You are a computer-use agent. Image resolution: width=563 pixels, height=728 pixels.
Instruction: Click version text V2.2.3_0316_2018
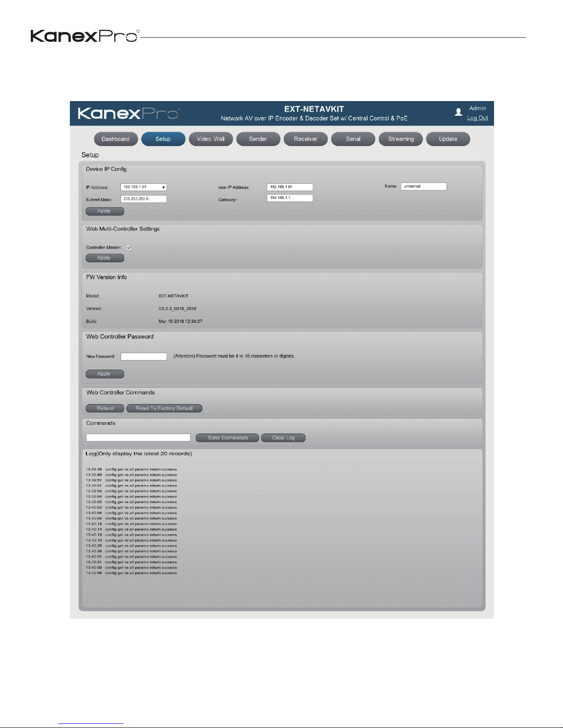(177, 309)
